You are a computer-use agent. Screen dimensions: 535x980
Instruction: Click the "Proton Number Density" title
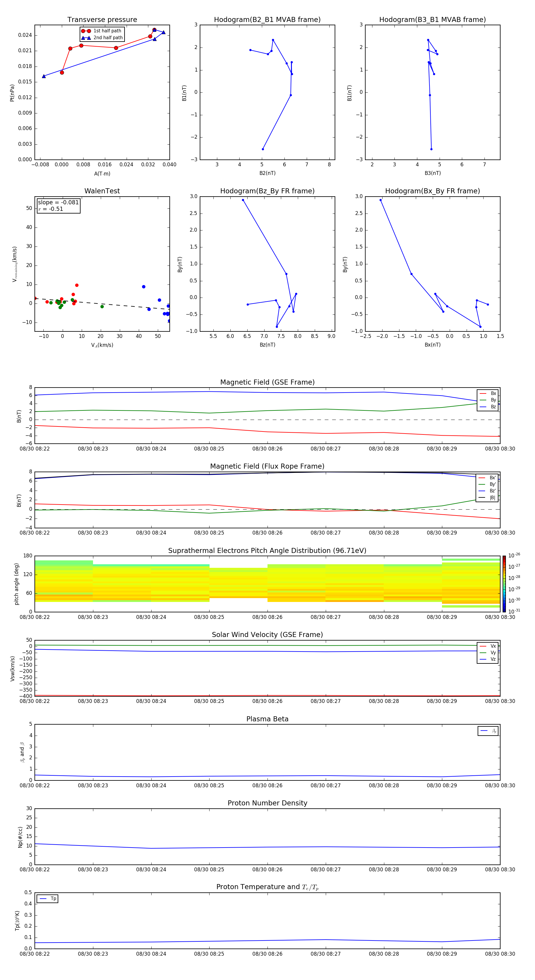tap(267, 803)
